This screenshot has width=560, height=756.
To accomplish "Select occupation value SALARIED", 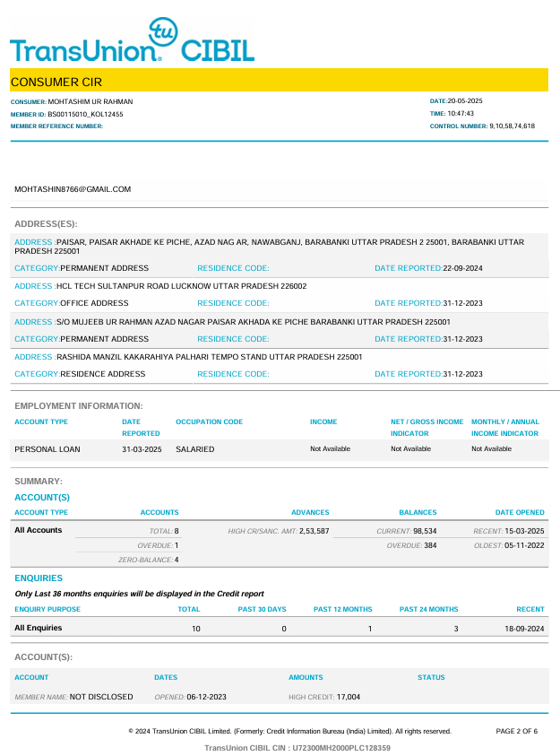I will pyautogui.click(x=195, y=449).
